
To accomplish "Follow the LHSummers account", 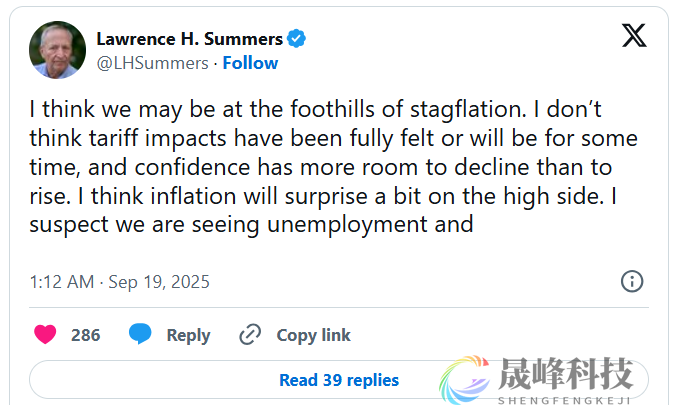I will (250, 63).
